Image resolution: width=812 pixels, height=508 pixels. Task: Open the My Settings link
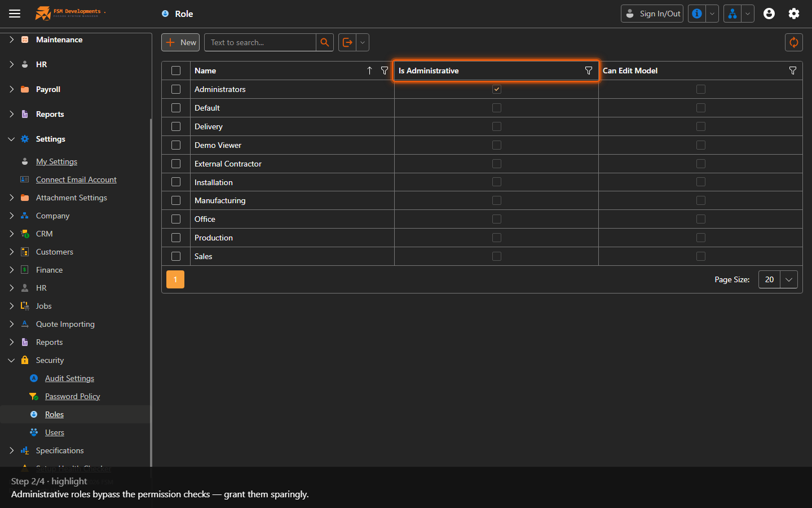[56, 161]
